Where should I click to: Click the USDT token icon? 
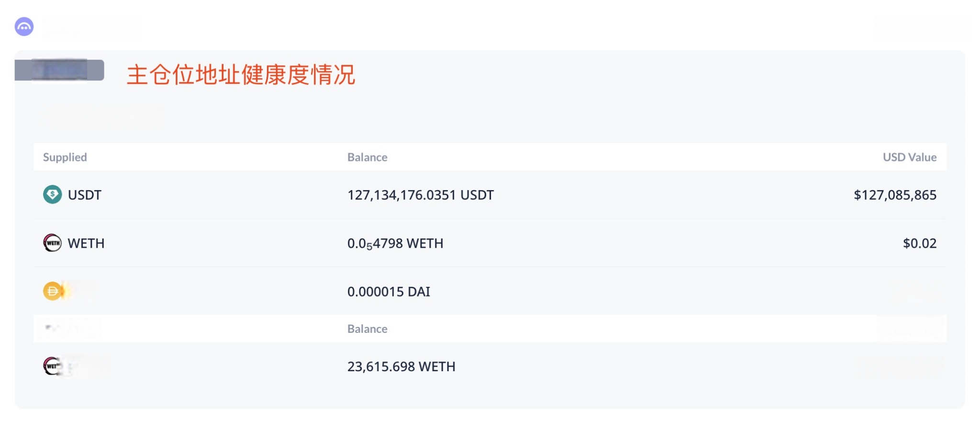(52, 194)
